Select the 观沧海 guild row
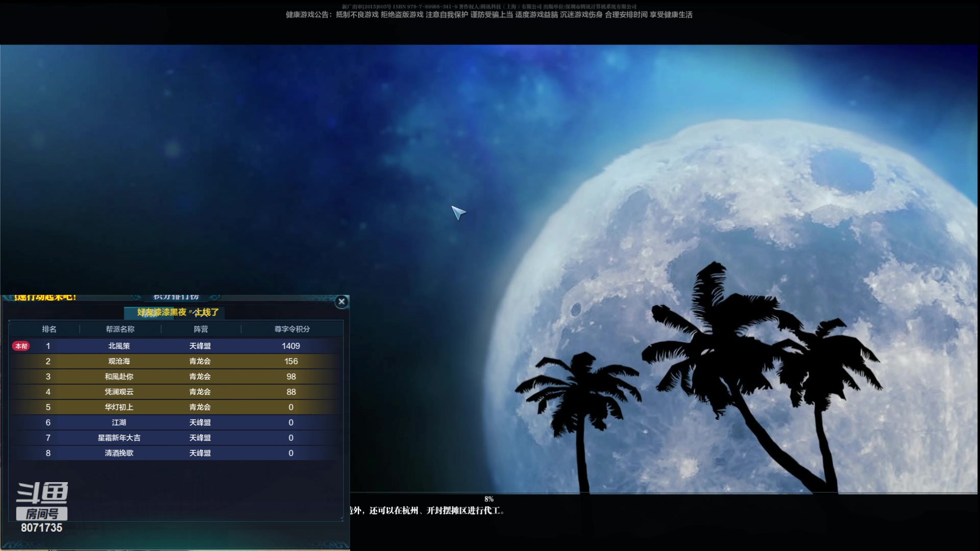The width and height of the screenshot is (980, 551). (119, 361)
